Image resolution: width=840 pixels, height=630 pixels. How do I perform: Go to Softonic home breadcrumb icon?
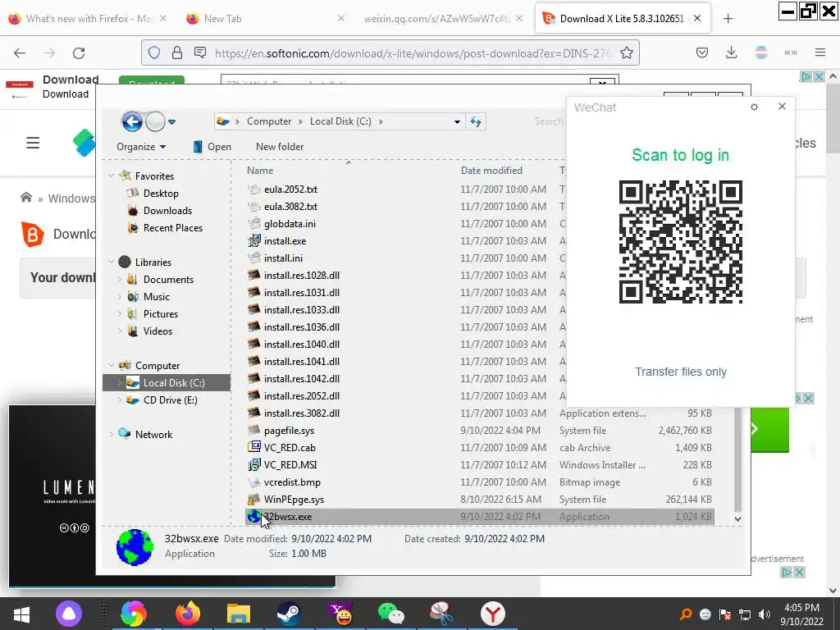26,198
